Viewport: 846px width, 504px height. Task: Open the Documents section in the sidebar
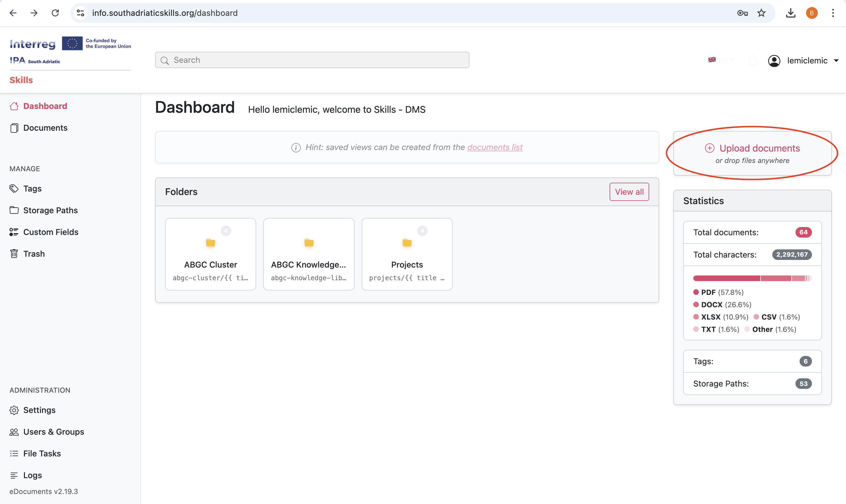coord(45,128)
